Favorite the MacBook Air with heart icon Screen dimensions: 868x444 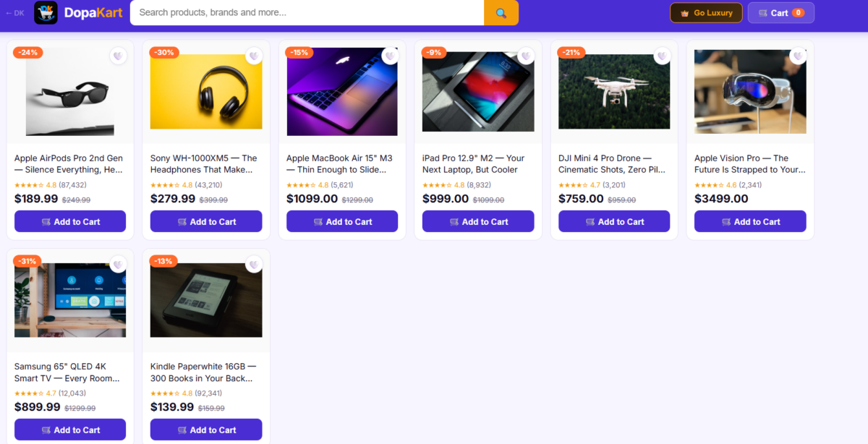pos(390,56)
